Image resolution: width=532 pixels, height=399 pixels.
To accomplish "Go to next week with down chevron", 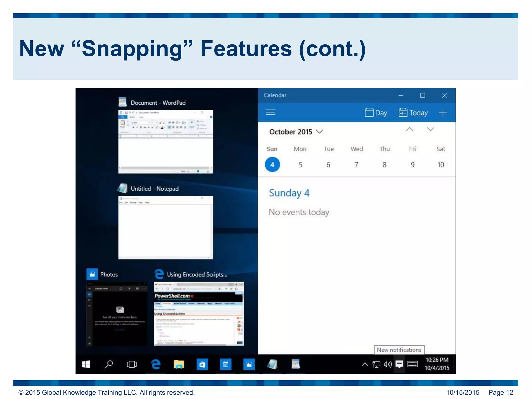I will click(x=431, y=129).
